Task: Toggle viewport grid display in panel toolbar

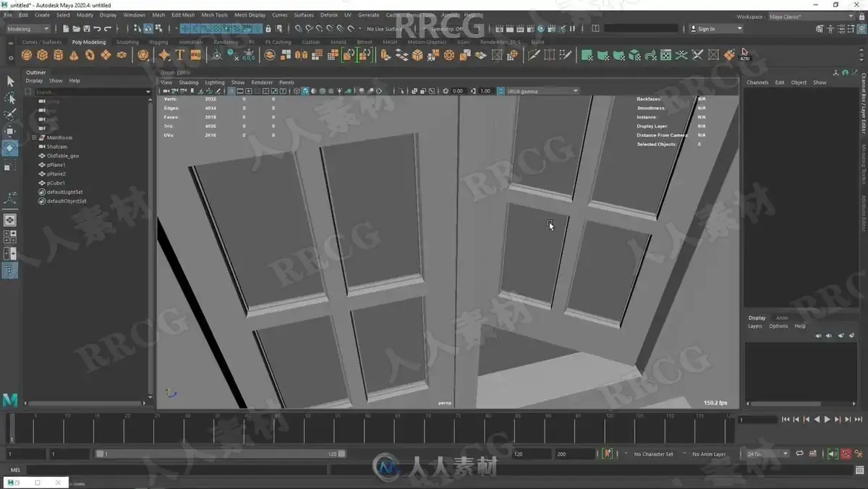Action: click(x=231, y=91)
